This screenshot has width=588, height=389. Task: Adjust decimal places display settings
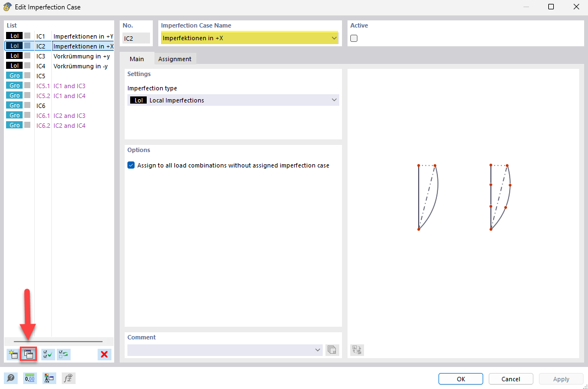pyautogui.click(x=29, y=378)
